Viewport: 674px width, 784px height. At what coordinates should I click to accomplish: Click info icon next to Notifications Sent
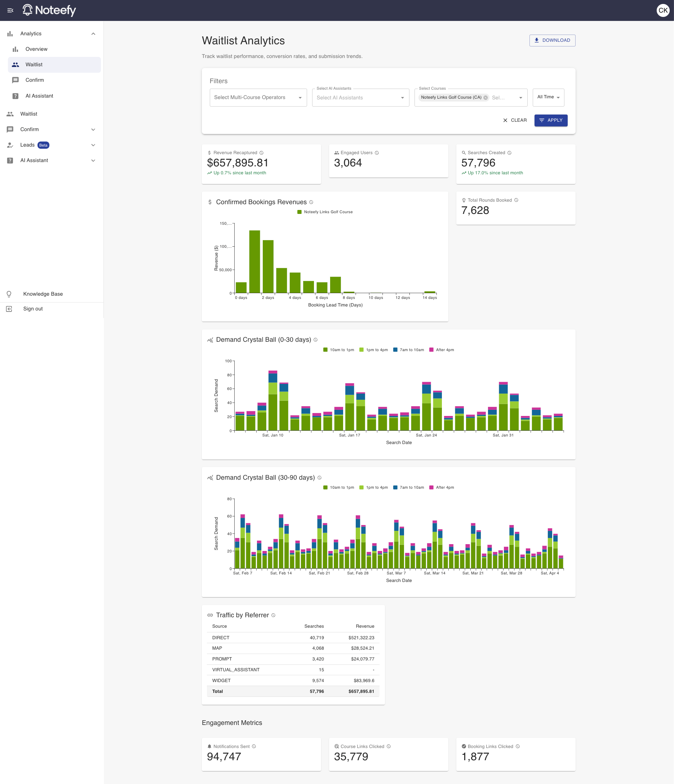[254, 747]
